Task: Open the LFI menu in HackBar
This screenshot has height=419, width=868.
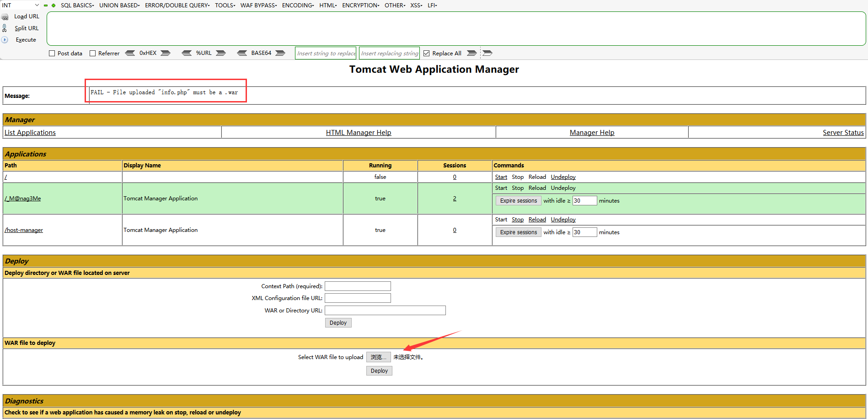Action: point(432,5)
